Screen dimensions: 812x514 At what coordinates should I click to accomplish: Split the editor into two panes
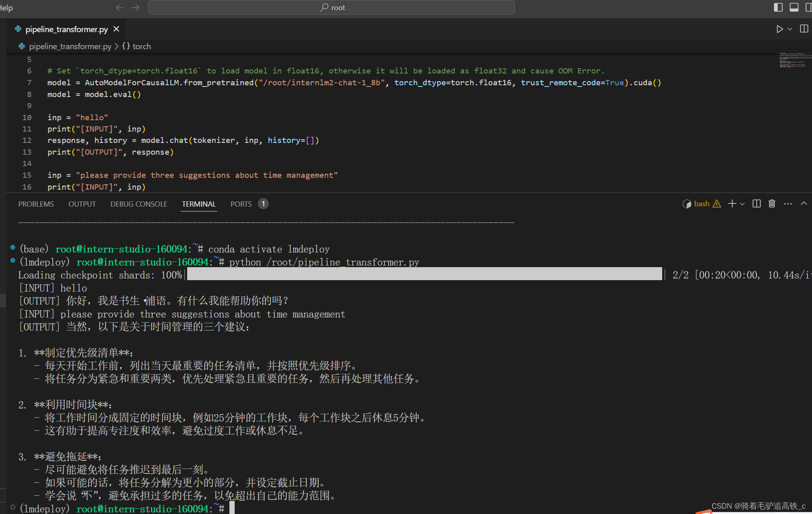[x=804, y=29]
